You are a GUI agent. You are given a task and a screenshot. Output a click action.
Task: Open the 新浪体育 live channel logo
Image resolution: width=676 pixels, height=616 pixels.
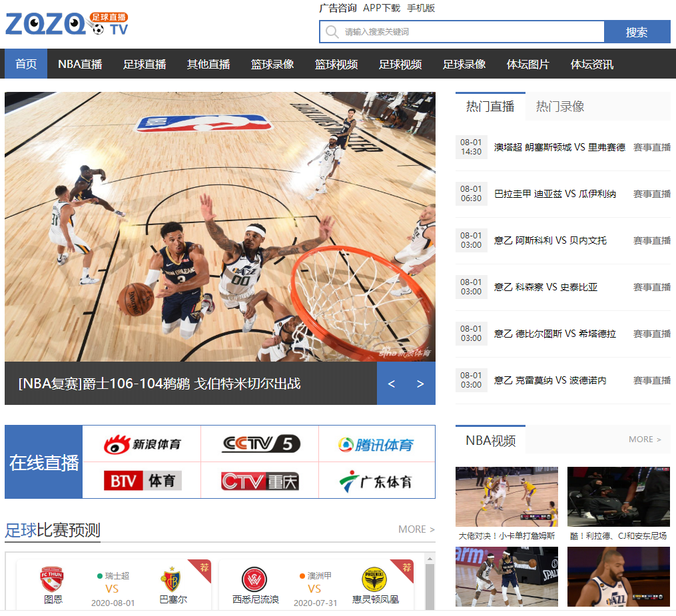(142, 444)
